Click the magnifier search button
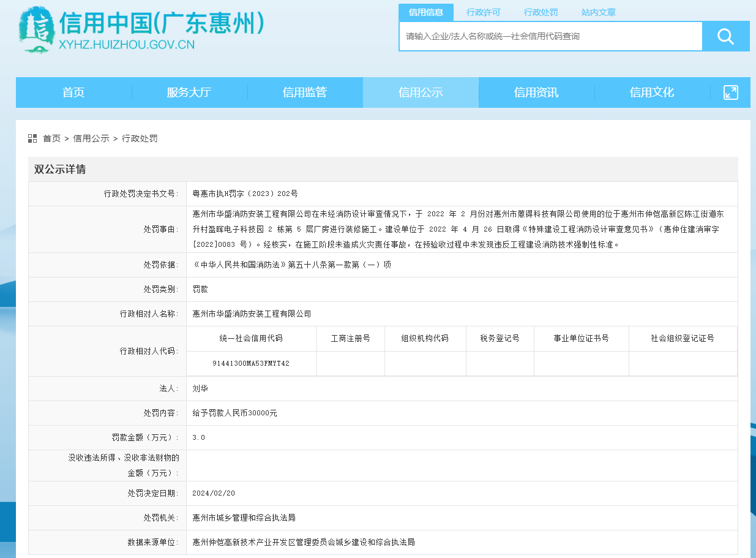This screenshot has width=756, height=558. click(726, 36)
